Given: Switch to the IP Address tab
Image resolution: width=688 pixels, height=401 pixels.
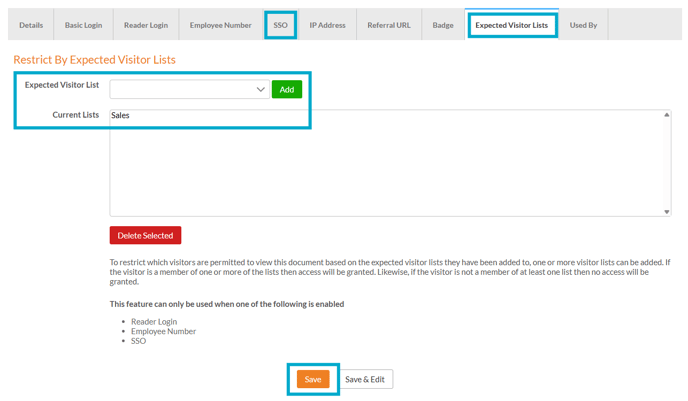Looking at the screenshot, I should pos(327,25).
